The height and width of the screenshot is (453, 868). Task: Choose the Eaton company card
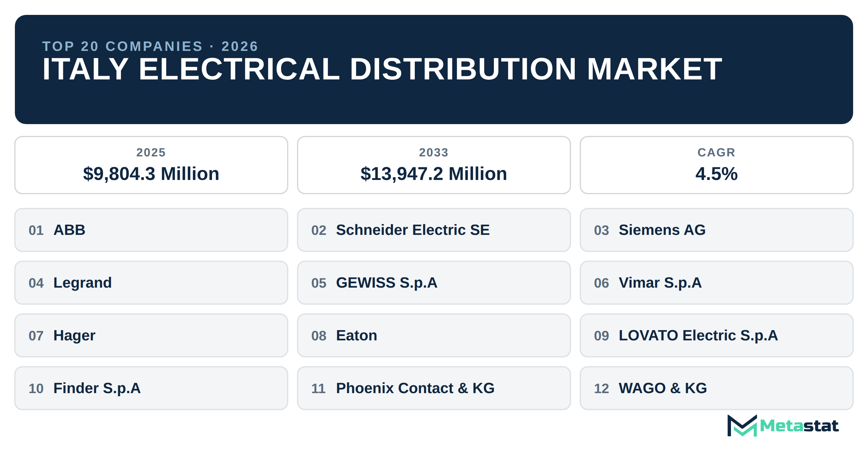[434, 335]
